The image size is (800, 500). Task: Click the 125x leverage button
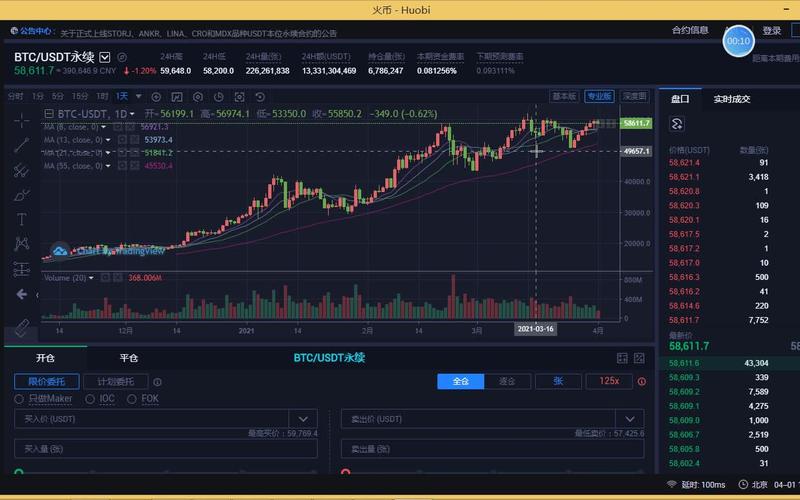tap(609, 381)
